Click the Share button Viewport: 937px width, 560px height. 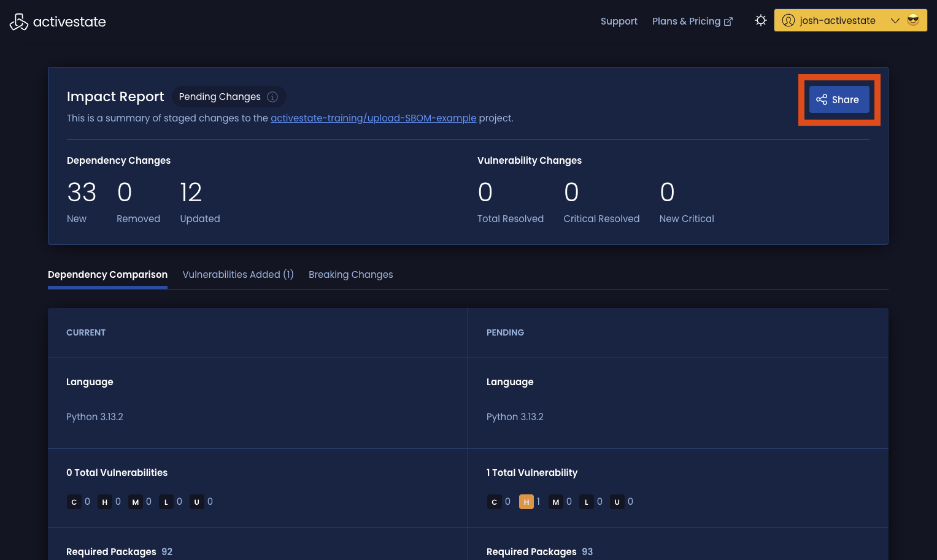click(x=839, y=99)
